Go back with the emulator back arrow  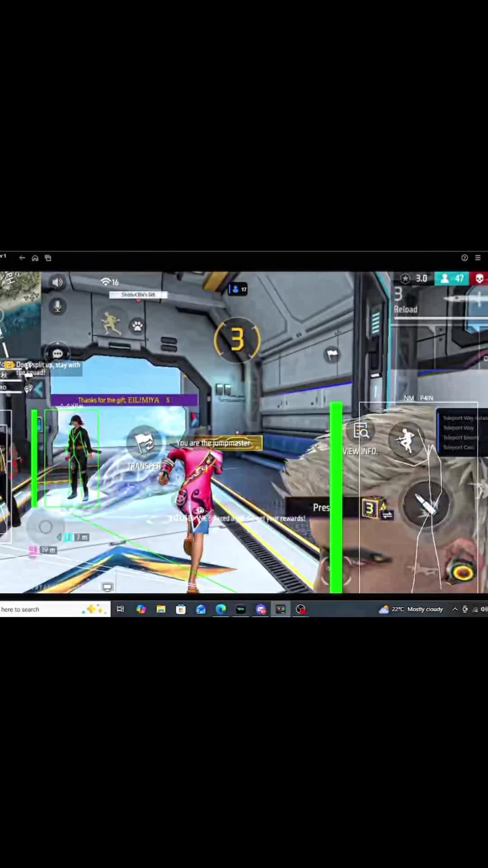click(x=22, y=258)
